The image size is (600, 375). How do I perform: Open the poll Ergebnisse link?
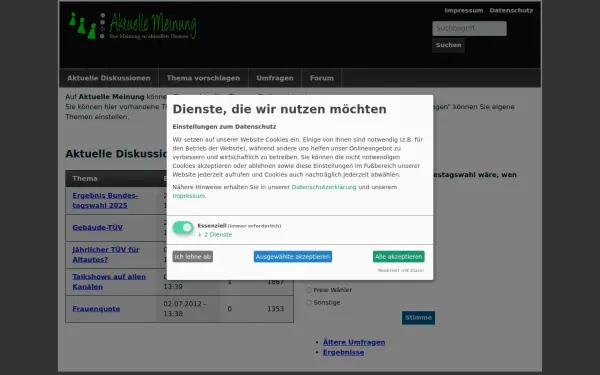[343, 352]
